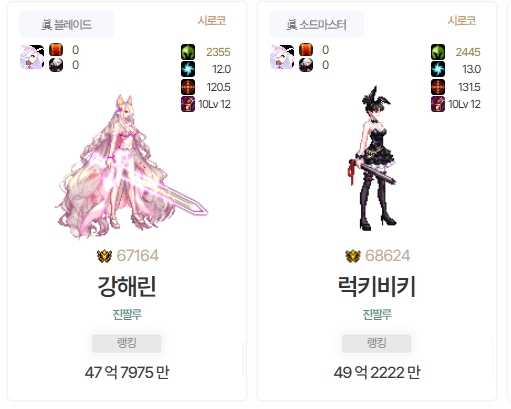Click the green helmet icon on 강해린 card
Viewport: 511px width, 409px height.
[x=188, y=52]
